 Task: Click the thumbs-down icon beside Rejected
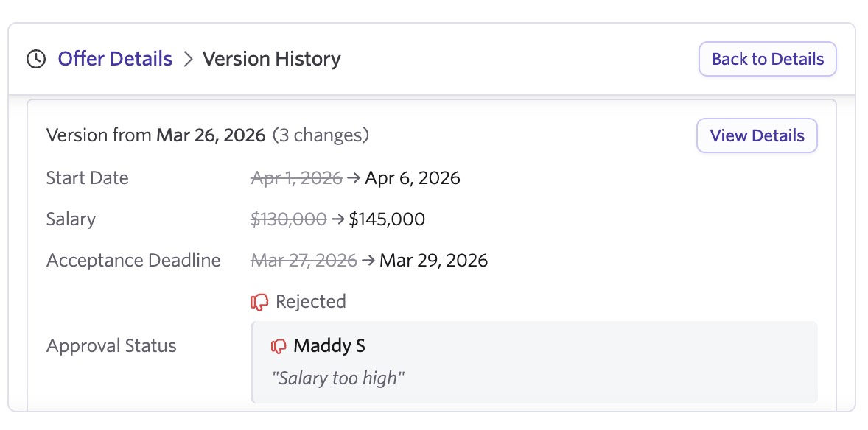pos(259,302)
